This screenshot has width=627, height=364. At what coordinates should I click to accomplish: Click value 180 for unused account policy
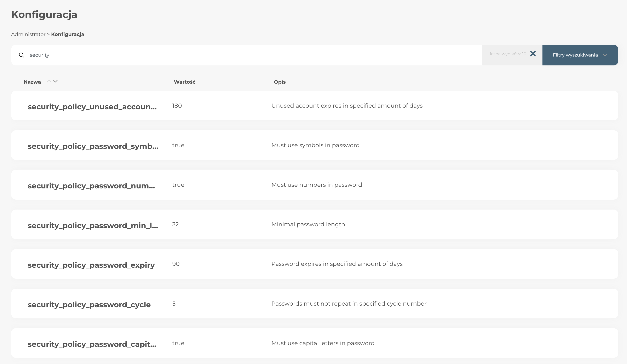[x=177, y=106]
